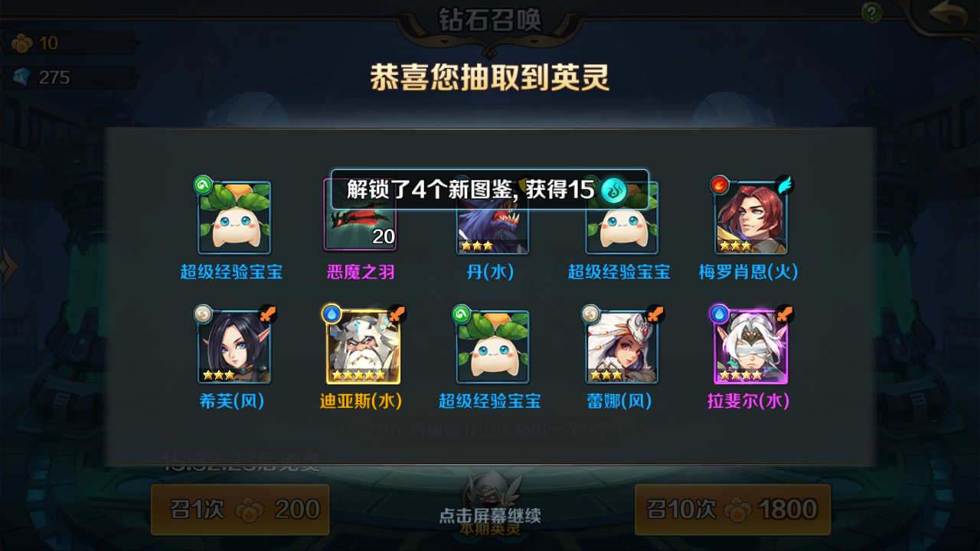Tap the teal swirl reward icon in banner
Image resolution: width=980 pixels, height=551 pixels.
click(613, 191)
